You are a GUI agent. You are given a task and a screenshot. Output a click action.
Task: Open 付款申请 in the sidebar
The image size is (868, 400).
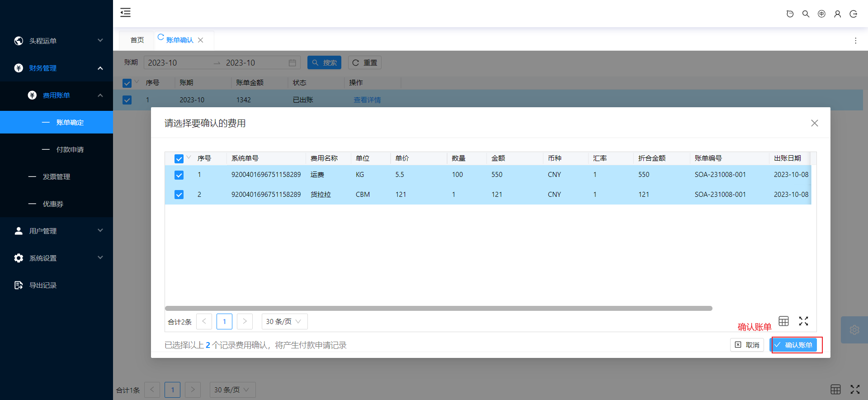point(57,149)
